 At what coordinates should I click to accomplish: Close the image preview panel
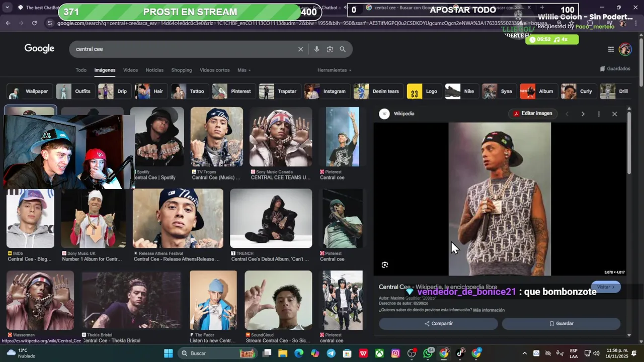(614, 114)
